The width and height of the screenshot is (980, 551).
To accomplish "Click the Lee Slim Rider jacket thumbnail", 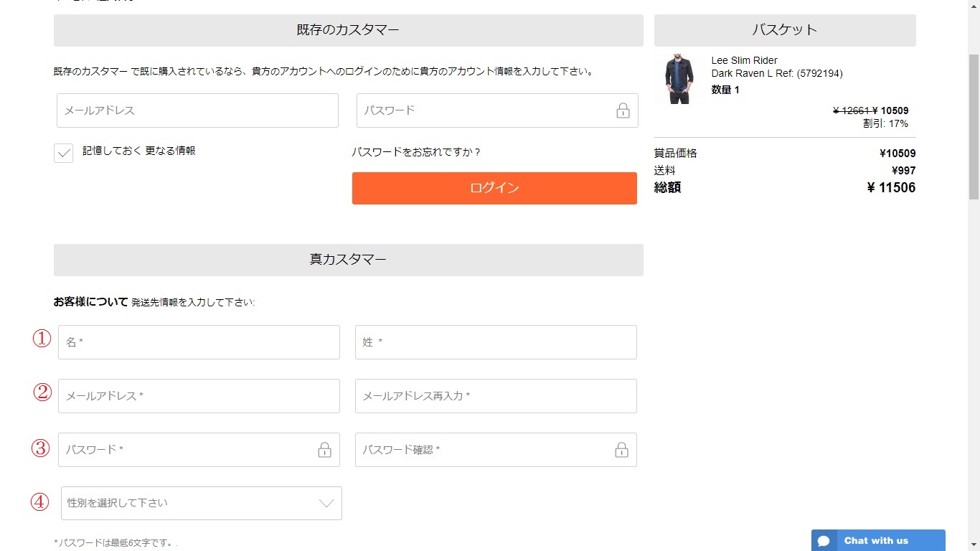I will tap(679, 78).
